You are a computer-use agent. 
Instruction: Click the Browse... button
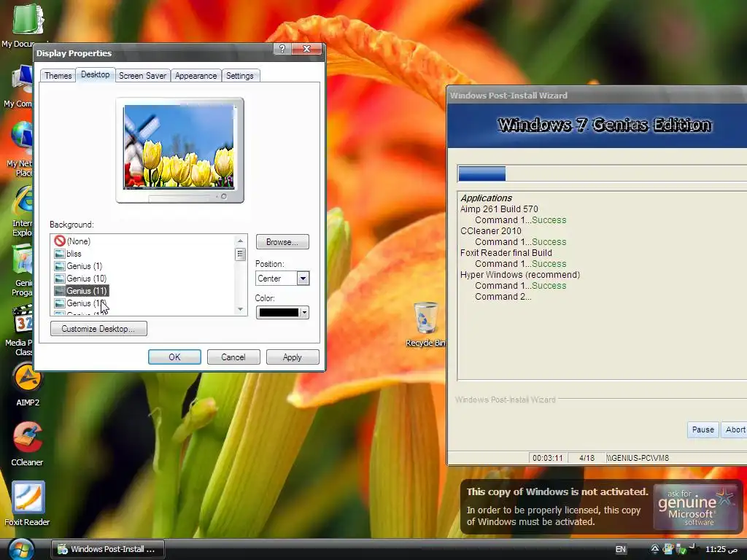pyautogui.click(x=282, y=242)
